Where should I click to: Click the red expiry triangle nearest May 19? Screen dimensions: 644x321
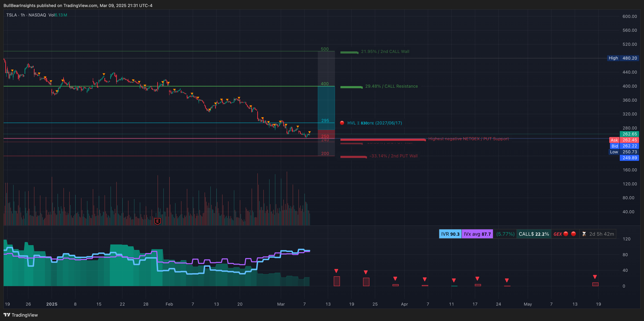(595, 277)
